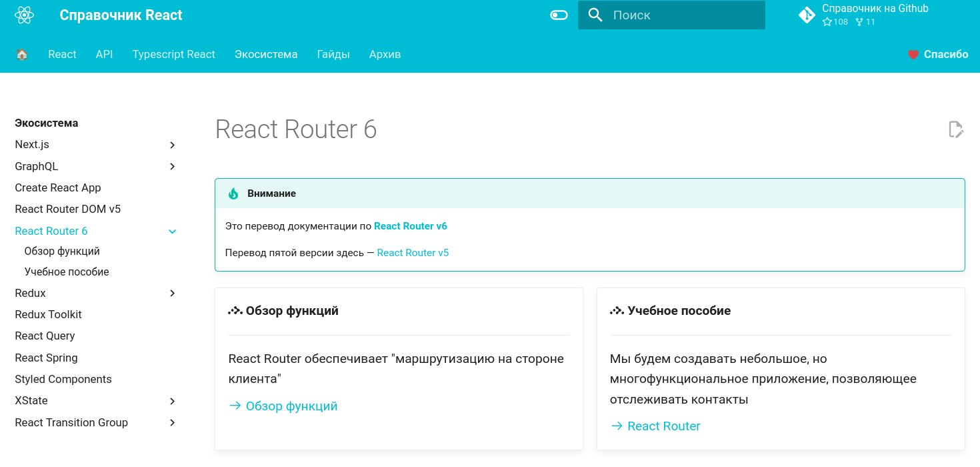Viewport: 980px width, 467px height.
Task: Click the fork count 11
Action: (865, 22)
